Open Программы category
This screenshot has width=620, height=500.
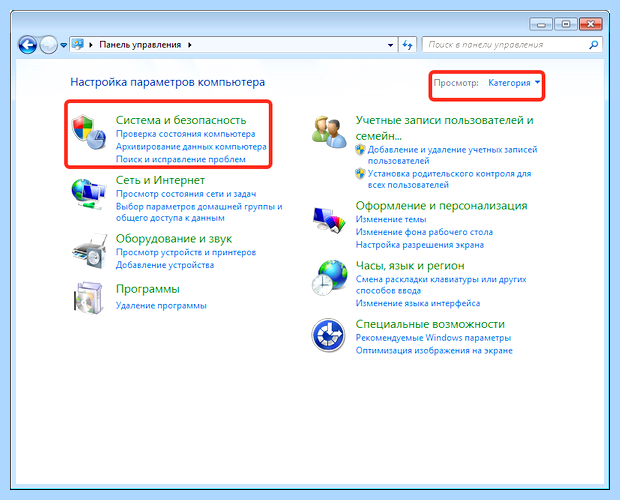(x=147, y=289)
